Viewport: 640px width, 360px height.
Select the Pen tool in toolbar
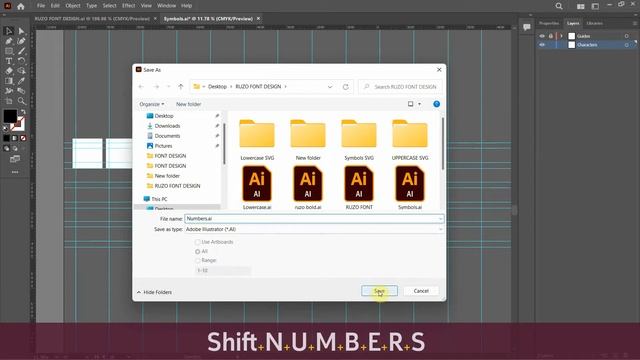click(x=9, y=41)
